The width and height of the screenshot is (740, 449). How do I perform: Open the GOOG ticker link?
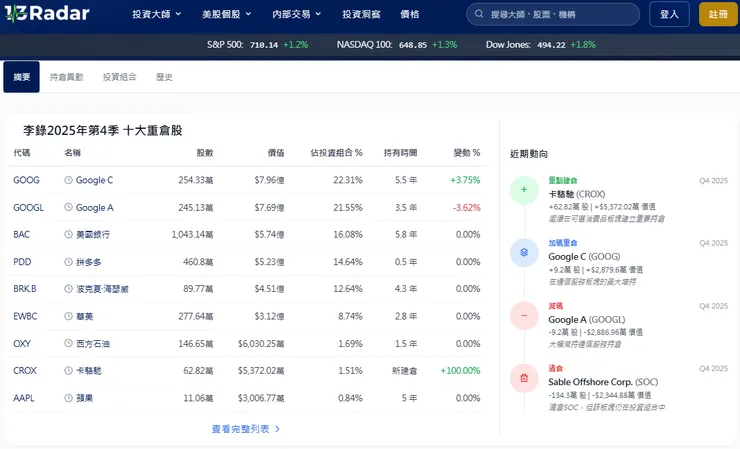coord(26,180)
